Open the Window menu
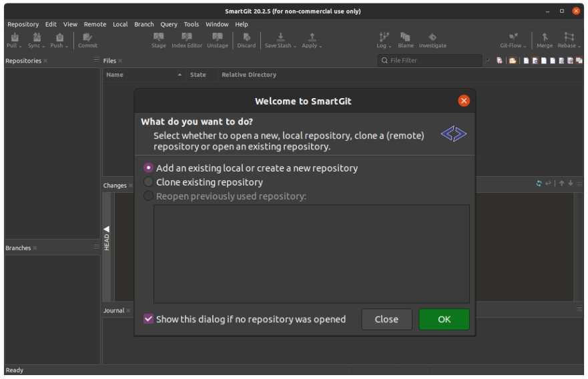The width and height of the screenshot is (588, 379). [217, 25]
